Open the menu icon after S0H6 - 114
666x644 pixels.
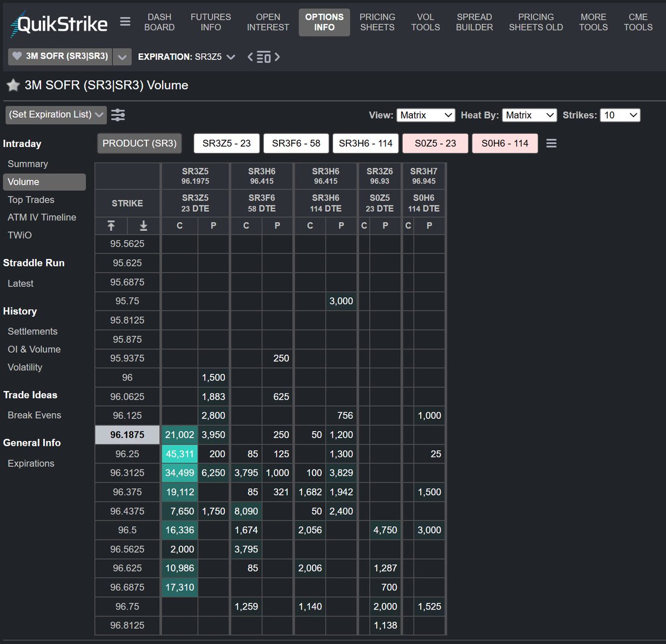click(x=551, y=143)
